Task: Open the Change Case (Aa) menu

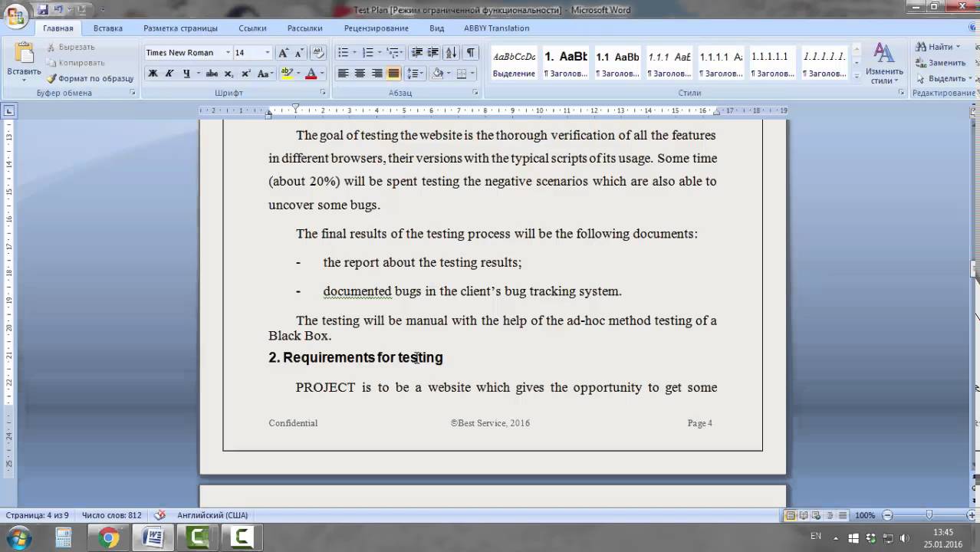Action: coord(265,74)
